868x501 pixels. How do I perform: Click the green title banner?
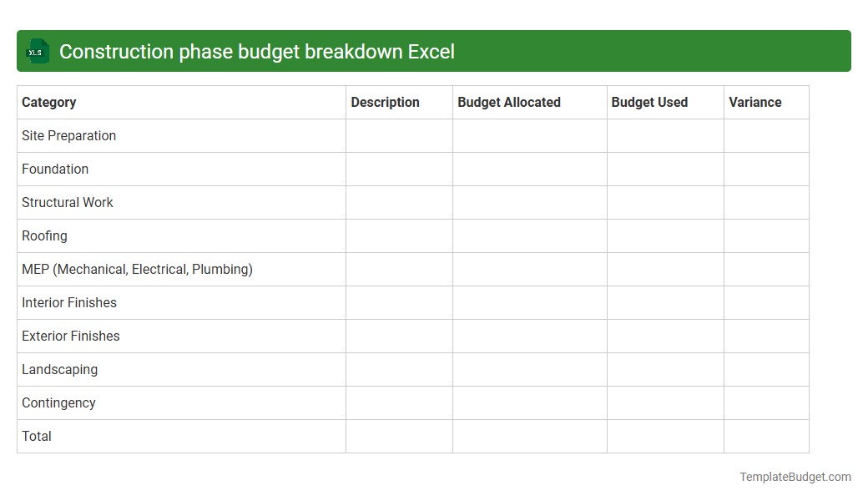click(x=434, y=51)
